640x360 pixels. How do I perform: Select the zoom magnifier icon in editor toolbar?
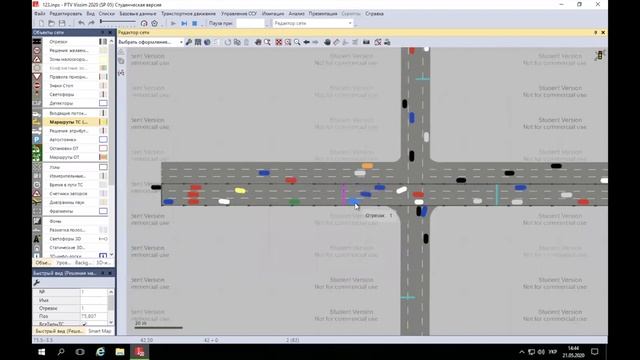tap(297, 42)
